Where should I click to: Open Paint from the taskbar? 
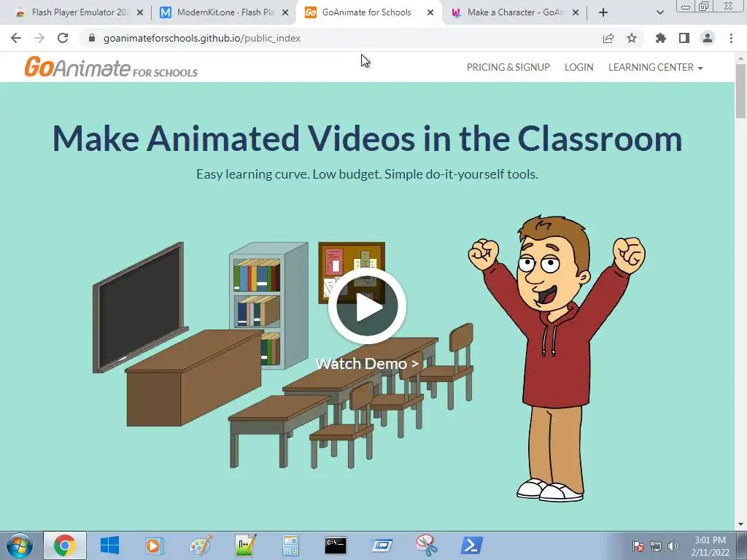click(200, 545)
